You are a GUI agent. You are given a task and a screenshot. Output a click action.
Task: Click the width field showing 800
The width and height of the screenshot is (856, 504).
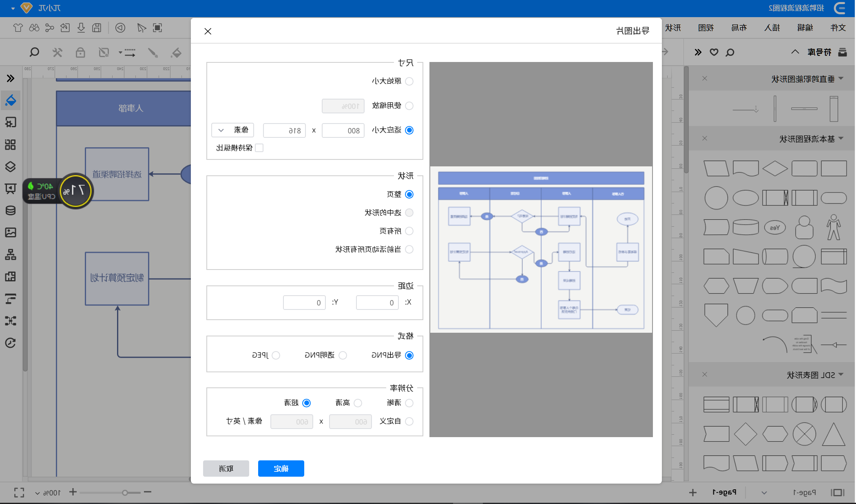343,130
